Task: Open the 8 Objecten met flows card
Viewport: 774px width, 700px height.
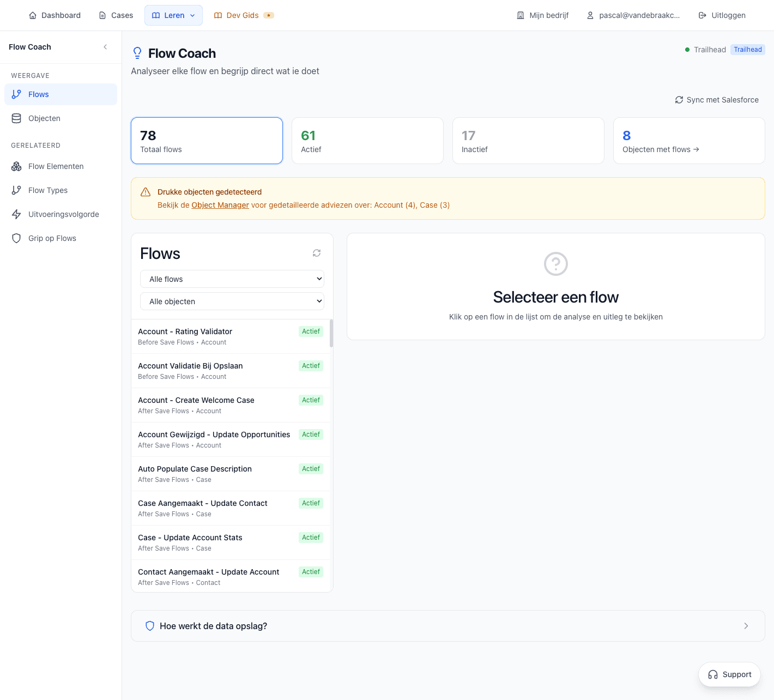Action: (689, 141)
